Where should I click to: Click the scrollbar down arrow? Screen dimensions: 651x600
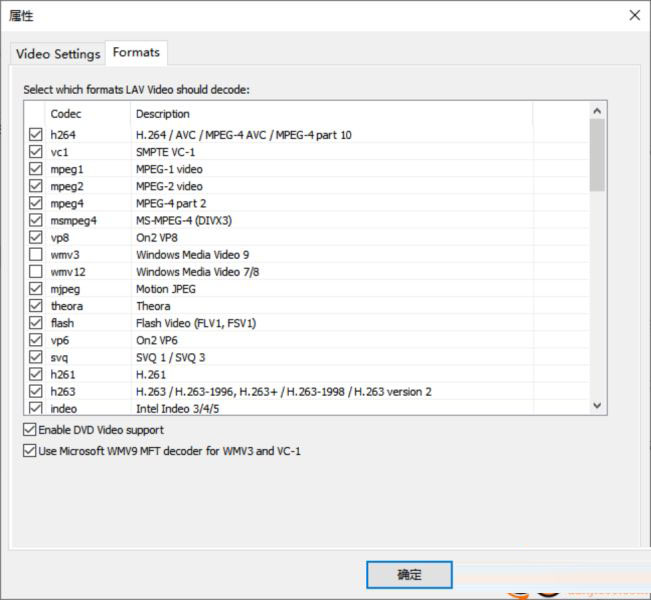pos(597,405)
